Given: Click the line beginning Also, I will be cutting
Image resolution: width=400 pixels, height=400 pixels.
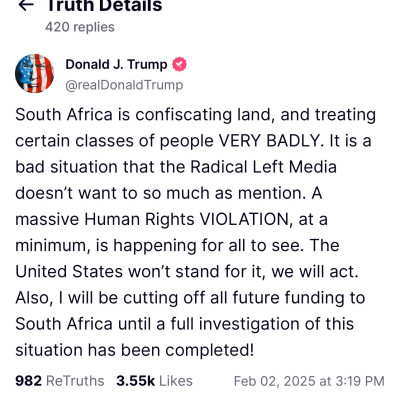Looking at the screenshot, I should 190,298.
